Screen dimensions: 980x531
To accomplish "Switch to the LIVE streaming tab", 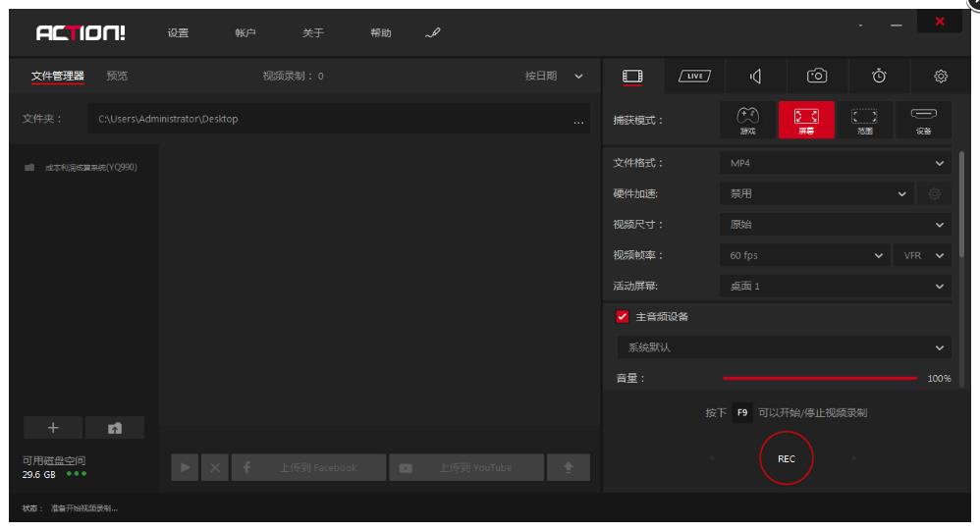I will [x=695, y=76].
